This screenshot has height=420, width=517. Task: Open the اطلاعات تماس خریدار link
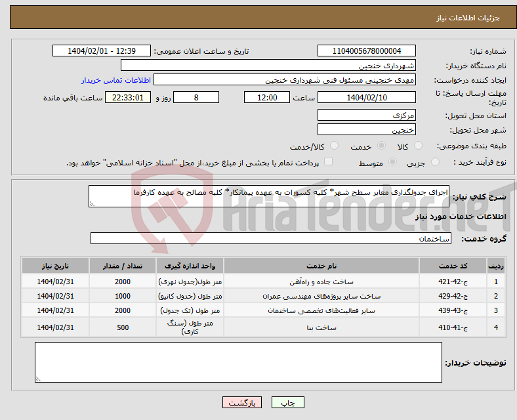116,80
